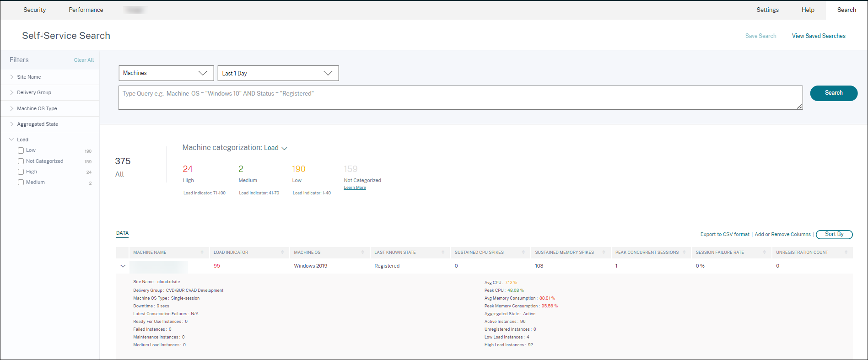Click Export to CSV format link
This screenshot has width=868, height=360.
pyautogui.click(x=725, y=234)
